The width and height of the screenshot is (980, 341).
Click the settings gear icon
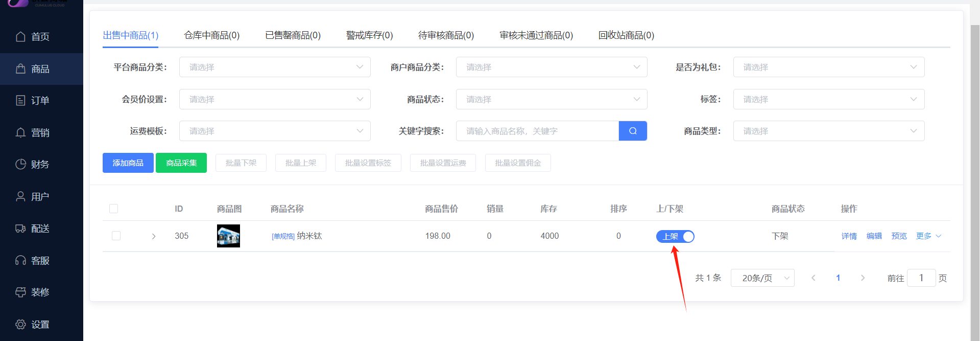20,325
